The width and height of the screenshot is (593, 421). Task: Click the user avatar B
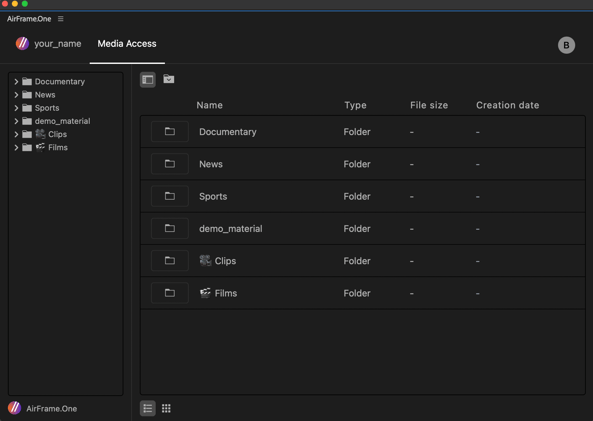566,45
